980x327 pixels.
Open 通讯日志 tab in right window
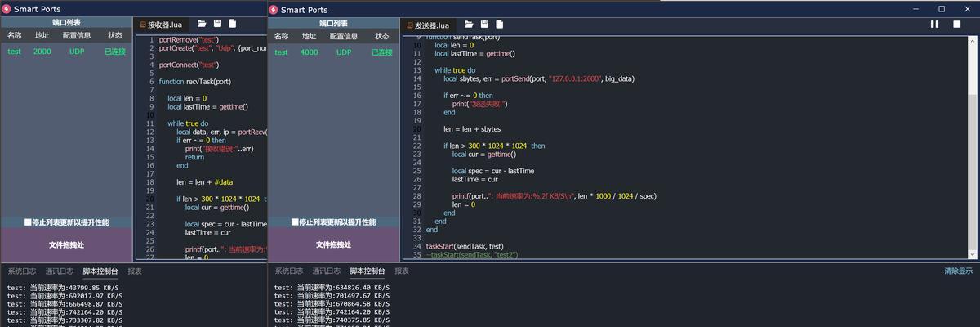click(x=327, y=271)
